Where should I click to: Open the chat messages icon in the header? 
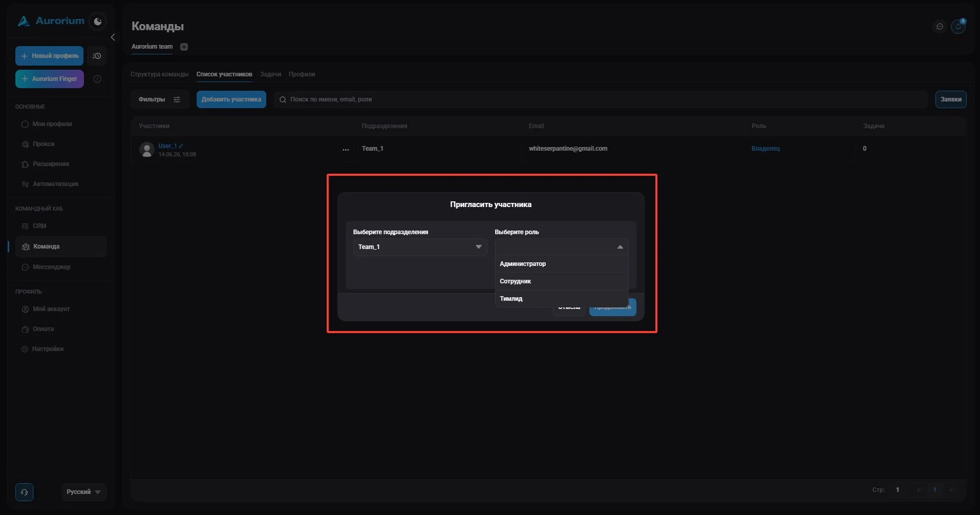click(x=940, y=27)
